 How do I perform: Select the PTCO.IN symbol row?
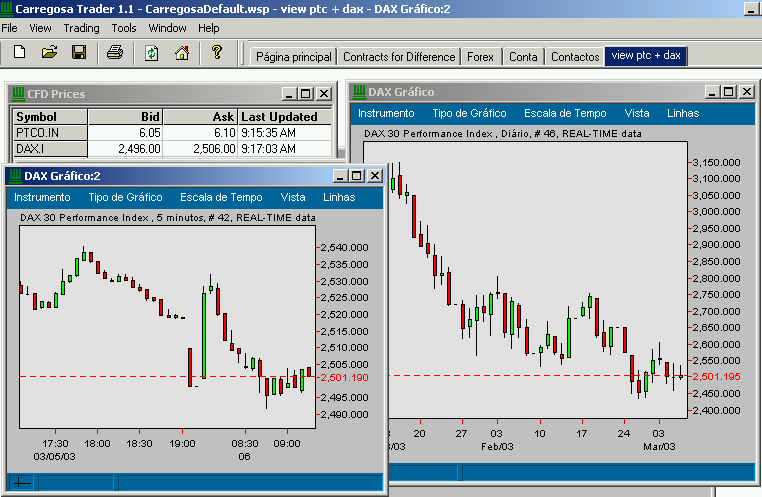pos(50,133)
